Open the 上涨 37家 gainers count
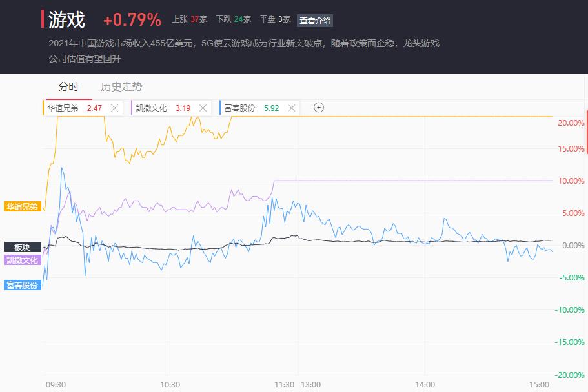Screen dimensions: 588x392 189,19
